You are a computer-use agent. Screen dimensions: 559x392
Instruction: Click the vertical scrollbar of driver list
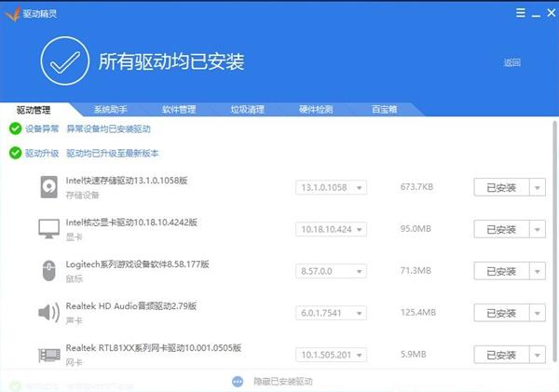pos(554,241)
